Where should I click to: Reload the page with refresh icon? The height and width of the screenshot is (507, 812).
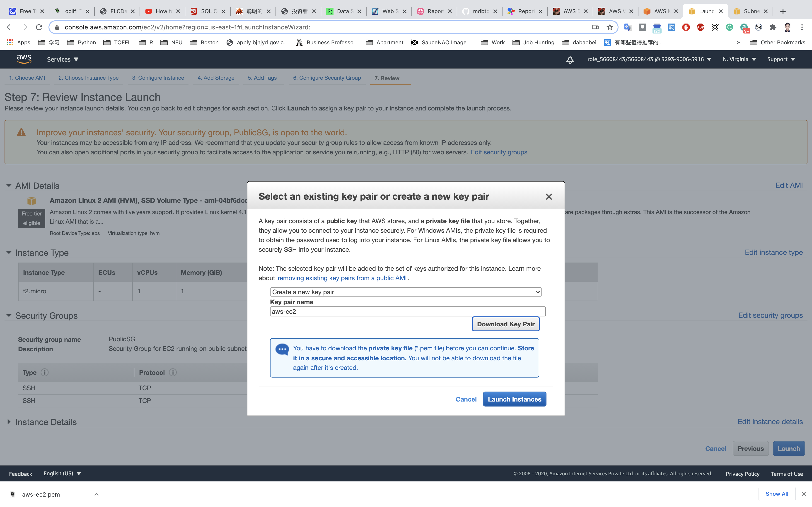point(39,27)
